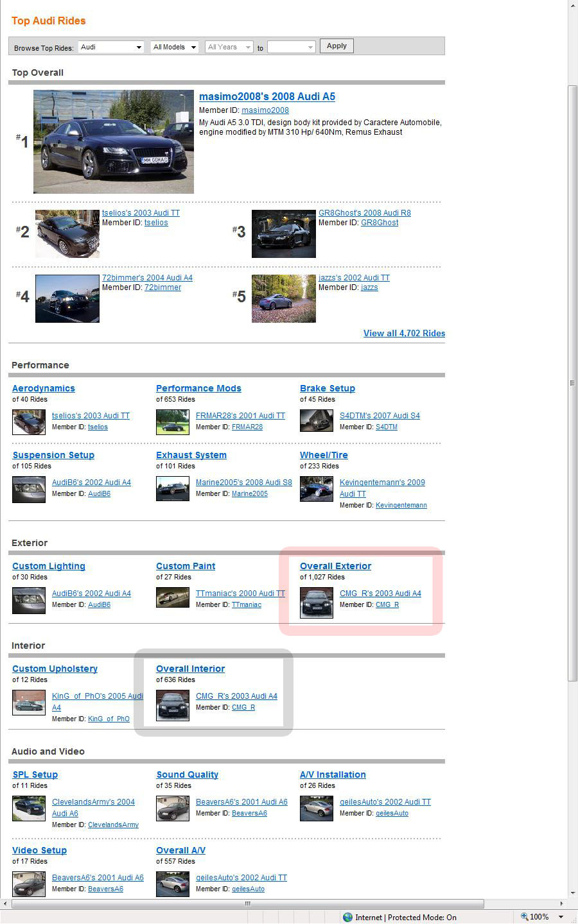Screen dimensions: 578x924
Task: Open KinG_of_PhO's 2005 Audi A4 link
Action: [98, 702]
